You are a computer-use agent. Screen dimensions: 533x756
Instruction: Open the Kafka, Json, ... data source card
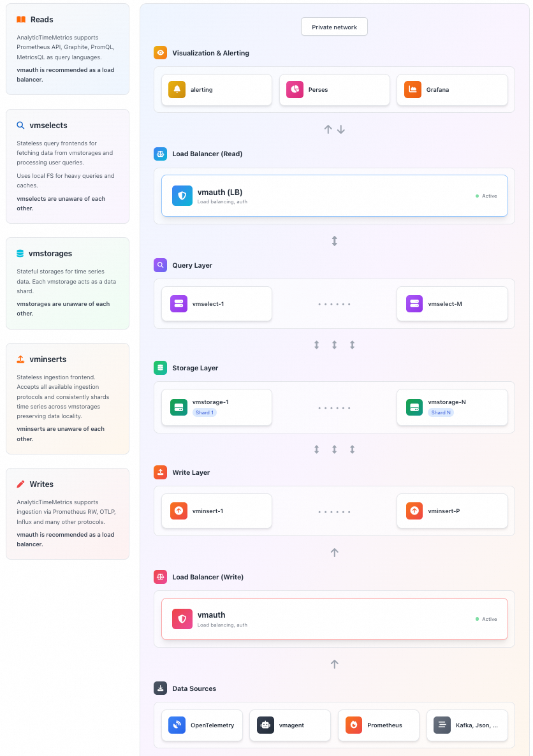coord(467,725)
